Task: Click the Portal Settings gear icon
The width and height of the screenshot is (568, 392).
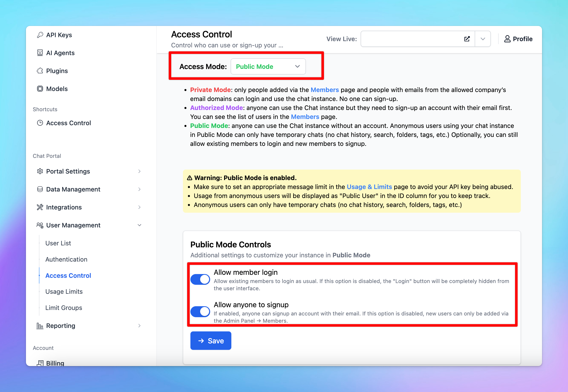Action: 40,171
